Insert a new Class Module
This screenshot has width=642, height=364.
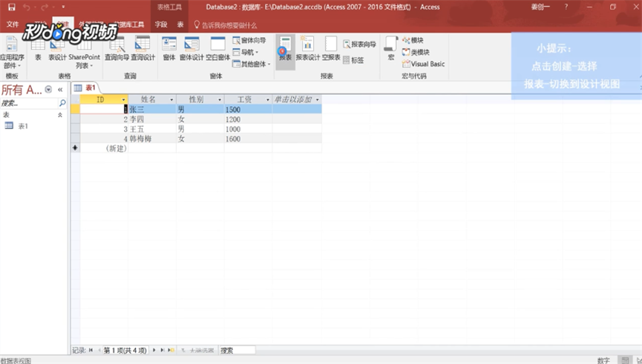[x=416, y=52]
